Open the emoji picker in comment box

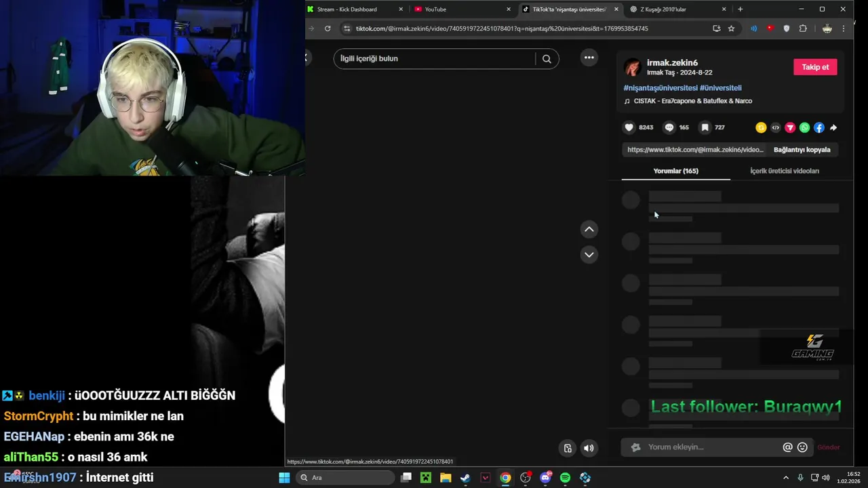click(802, 447)
